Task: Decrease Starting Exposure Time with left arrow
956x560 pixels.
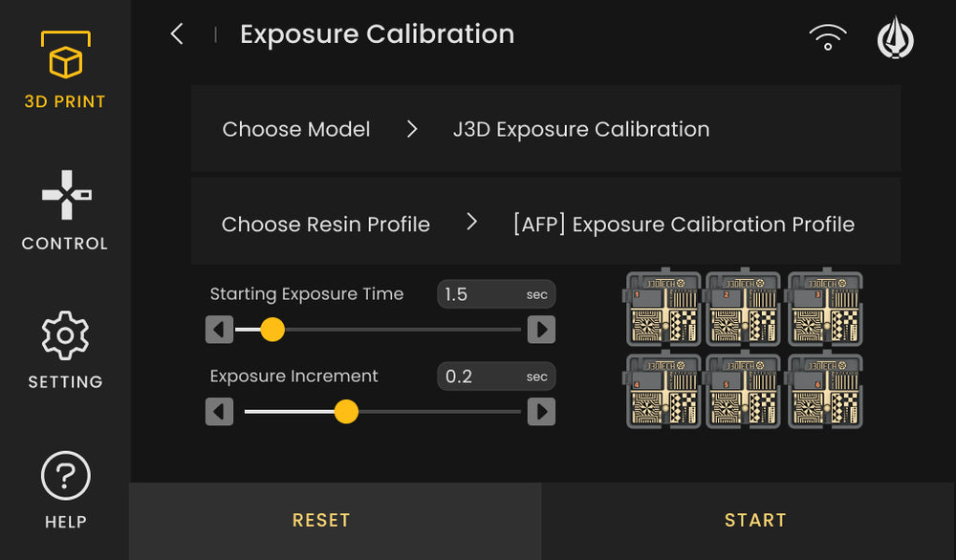Action: point(219,330)
